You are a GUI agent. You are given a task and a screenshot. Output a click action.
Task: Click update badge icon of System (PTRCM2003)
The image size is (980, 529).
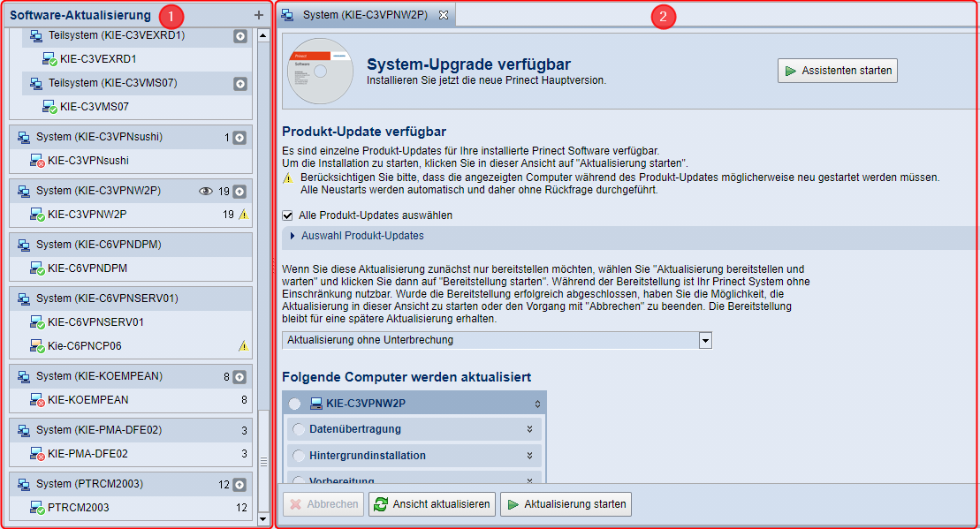point(239,484)
